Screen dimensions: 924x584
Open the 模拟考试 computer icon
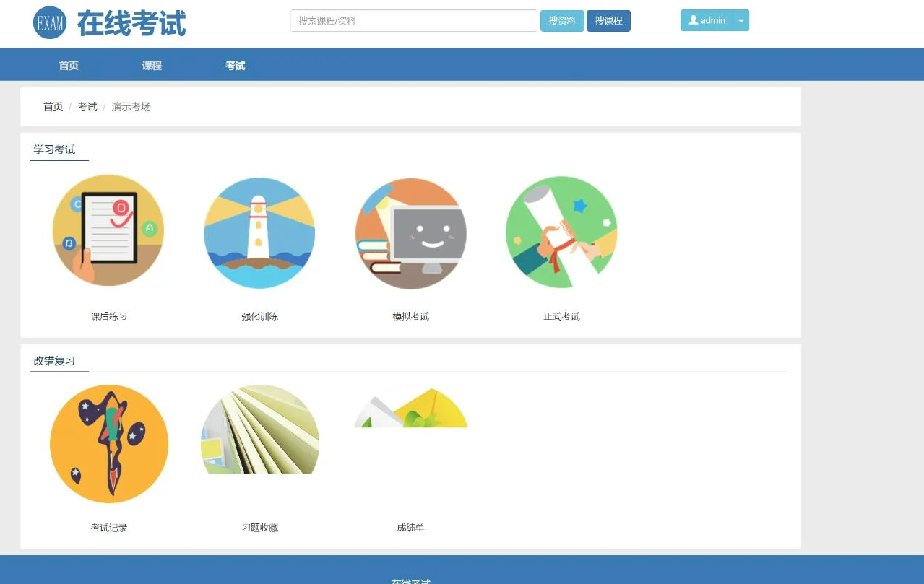pyautogui.click(x=410, y=232)
